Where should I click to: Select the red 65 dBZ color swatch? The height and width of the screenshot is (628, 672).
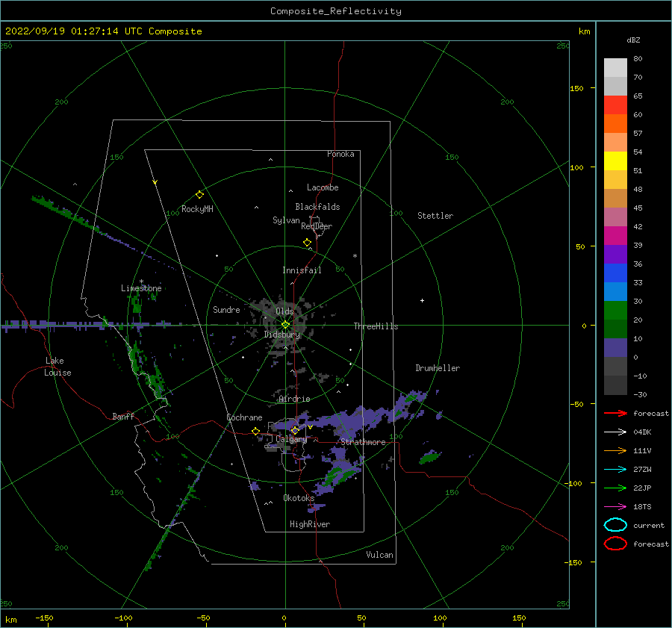(x=615, y=105)
